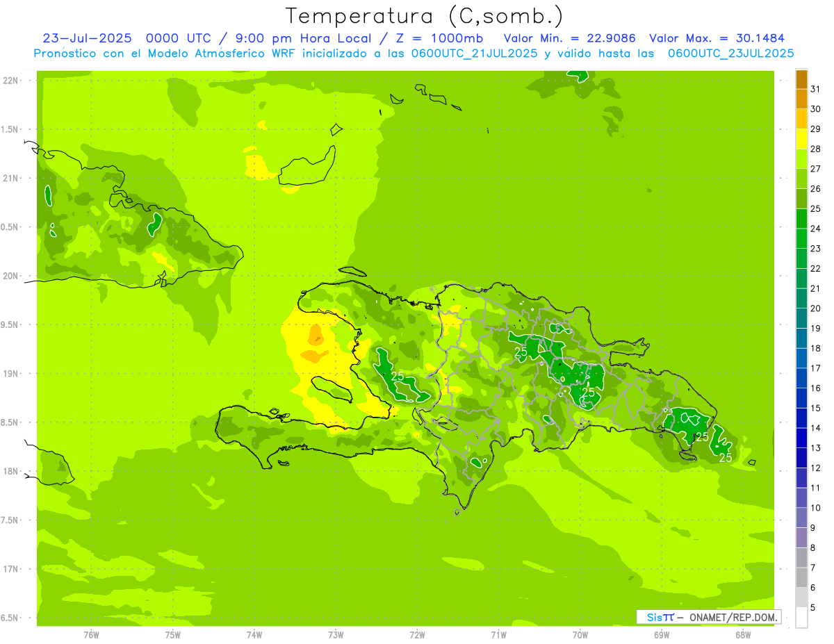Viewport: 834px width, 644px height.
Task: Click the legend value "12"
Action: [816, 468]
